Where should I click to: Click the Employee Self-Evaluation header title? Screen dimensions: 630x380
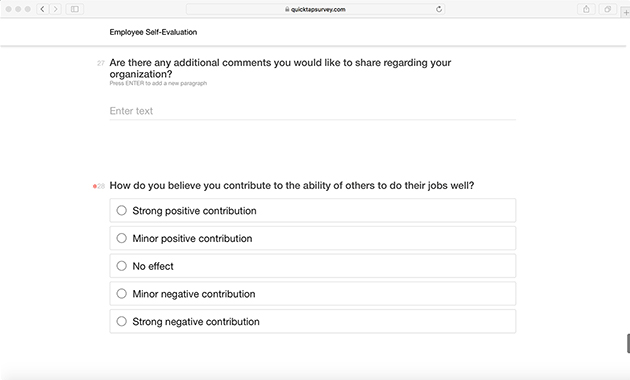[153, 32]
